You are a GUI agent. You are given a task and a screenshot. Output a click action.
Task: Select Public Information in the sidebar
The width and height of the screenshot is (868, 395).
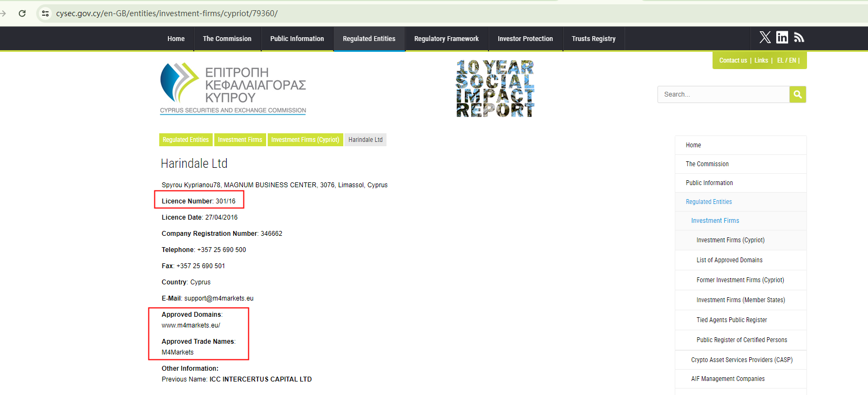click(741, 183)
